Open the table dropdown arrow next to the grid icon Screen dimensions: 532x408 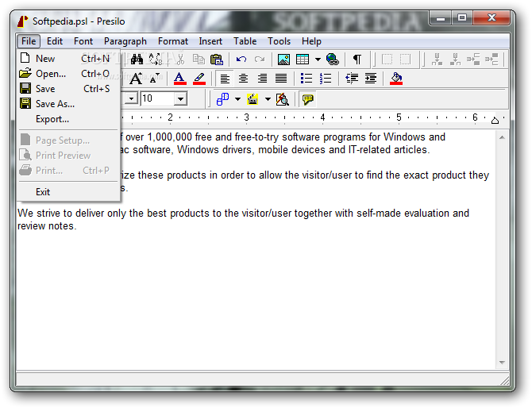point(318,60)
